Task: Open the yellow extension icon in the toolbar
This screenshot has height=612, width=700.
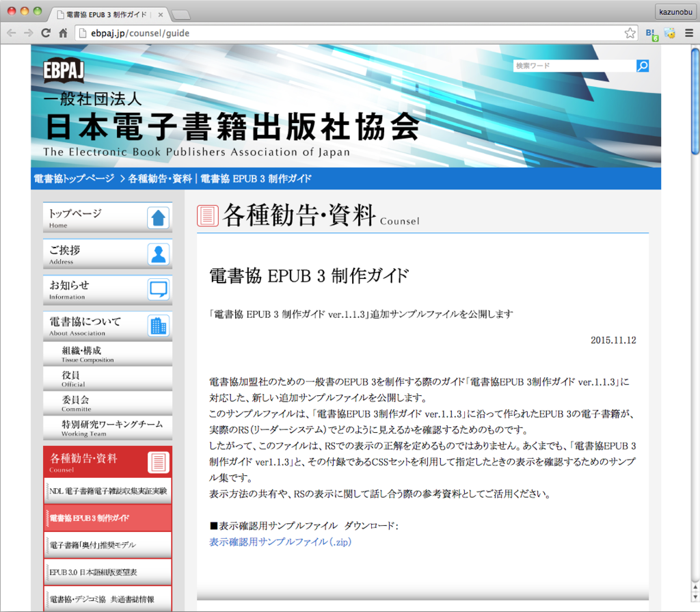Action: [670, 33]
